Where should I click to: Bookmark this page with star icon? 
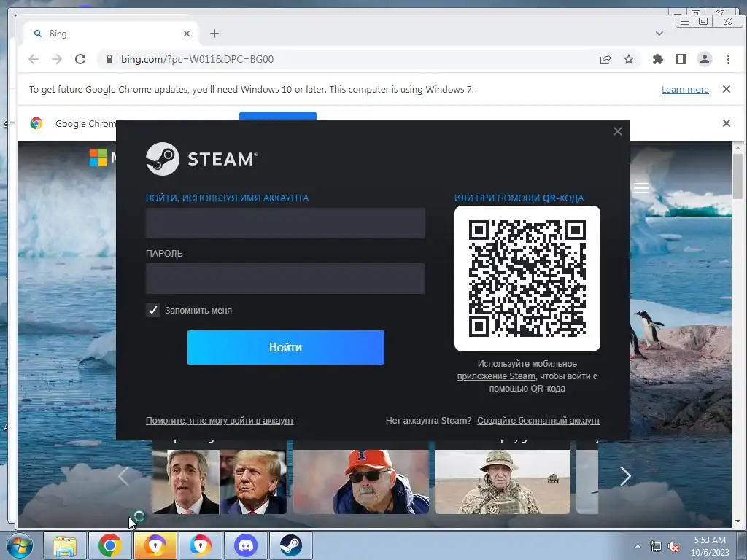(629, 59)
